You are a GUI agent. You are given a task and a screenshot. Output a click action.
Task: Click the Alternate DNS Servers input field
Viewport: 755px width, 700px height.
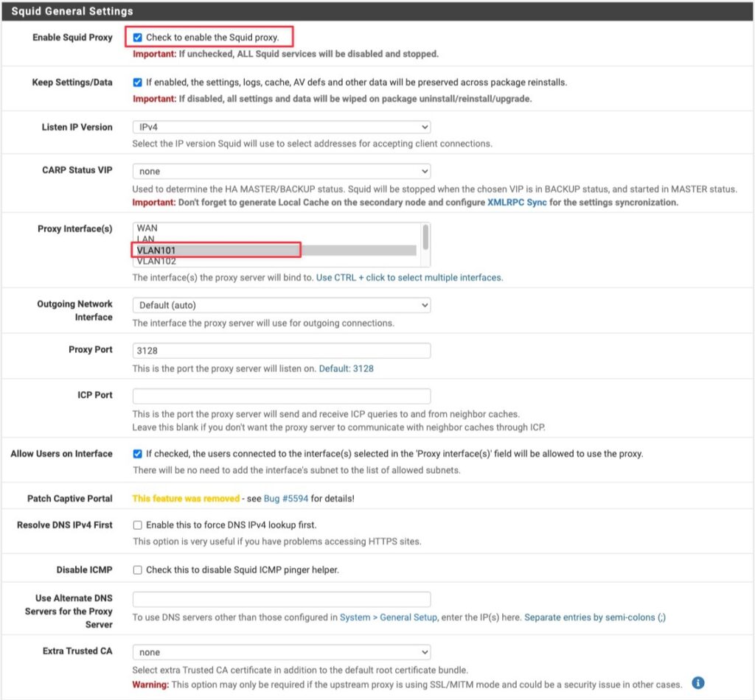(281, 600)
